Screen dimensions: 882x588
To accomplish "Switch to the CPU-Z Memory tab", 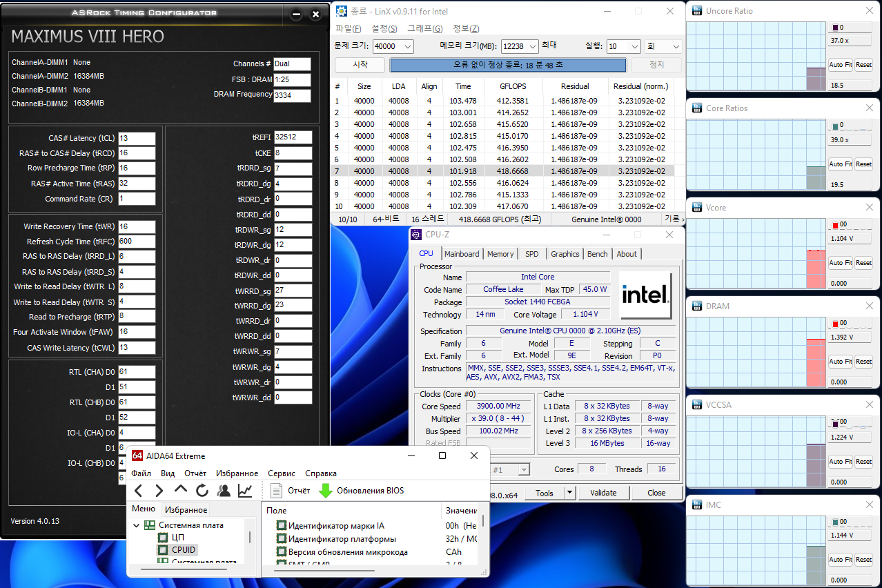I will (x=500, y=254).
